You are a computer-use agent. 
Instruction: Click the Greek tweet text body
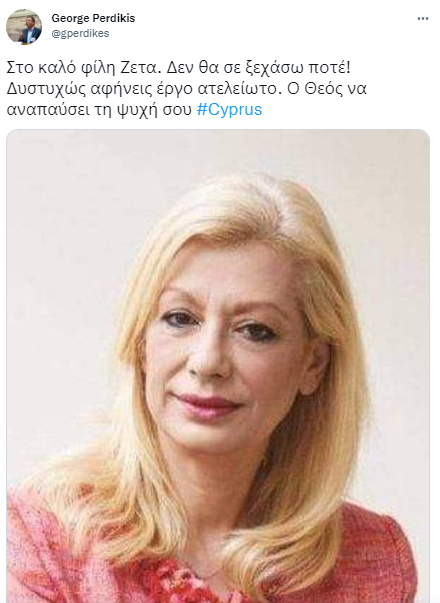187,89
